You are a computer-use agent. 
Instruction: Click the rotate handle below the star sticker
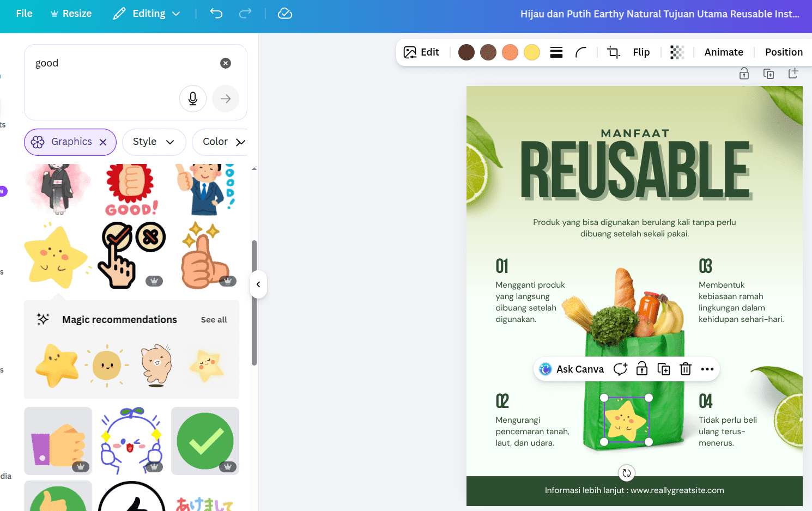[626, 473]
